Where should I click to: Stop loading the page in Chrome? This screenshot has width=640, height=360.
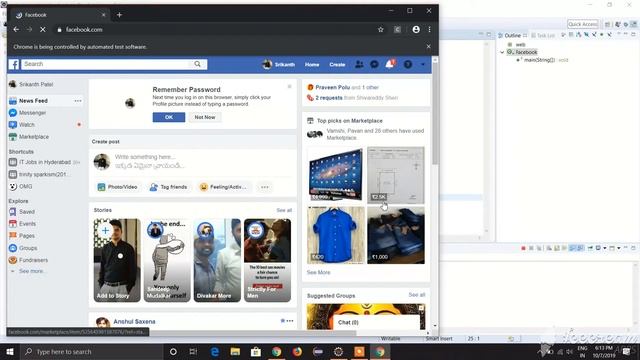point(43,29)
